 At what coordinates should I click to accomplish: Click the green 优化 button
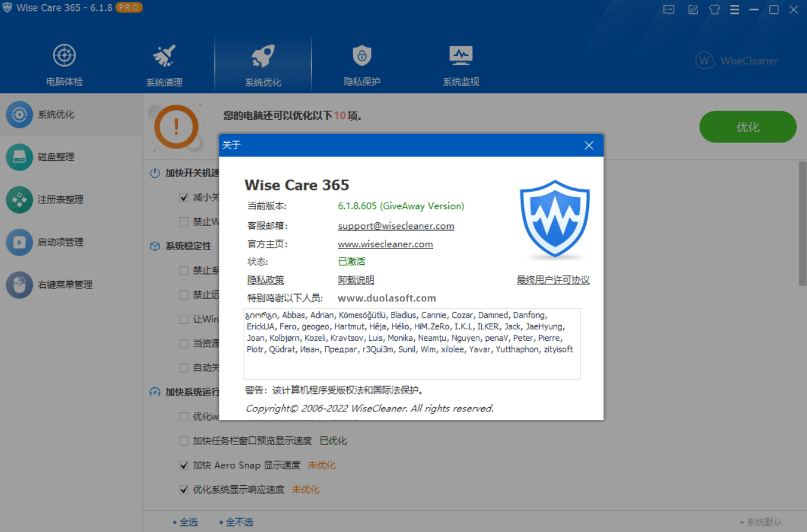(x=747, y=127)
